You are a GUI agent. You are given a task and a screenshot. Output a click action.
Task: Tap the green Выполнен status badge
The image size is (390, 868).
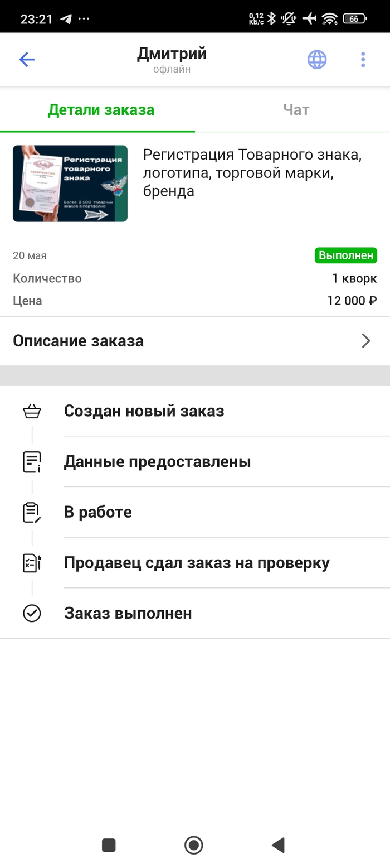click(x=345, y=255)
